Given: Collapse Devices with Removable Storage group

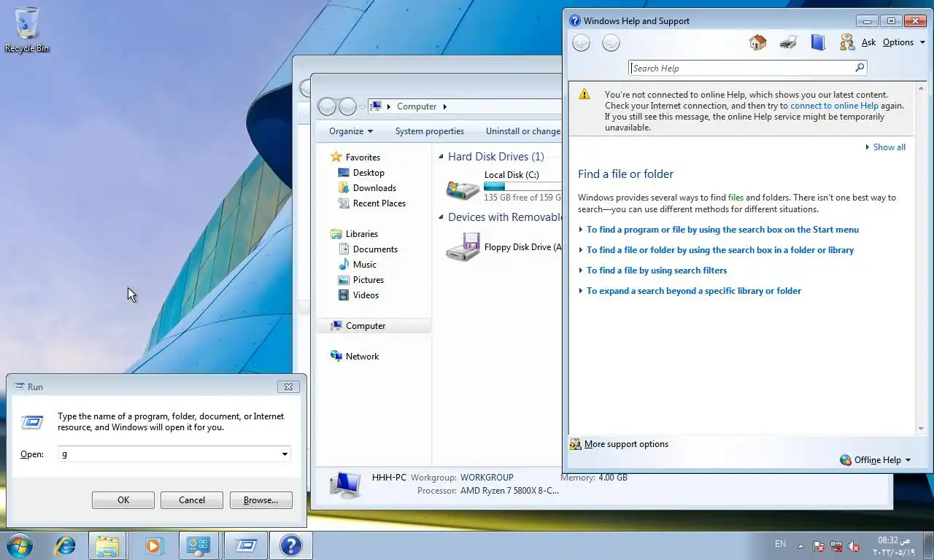Looking at the screenshot, I should click(x=441, y=217).
